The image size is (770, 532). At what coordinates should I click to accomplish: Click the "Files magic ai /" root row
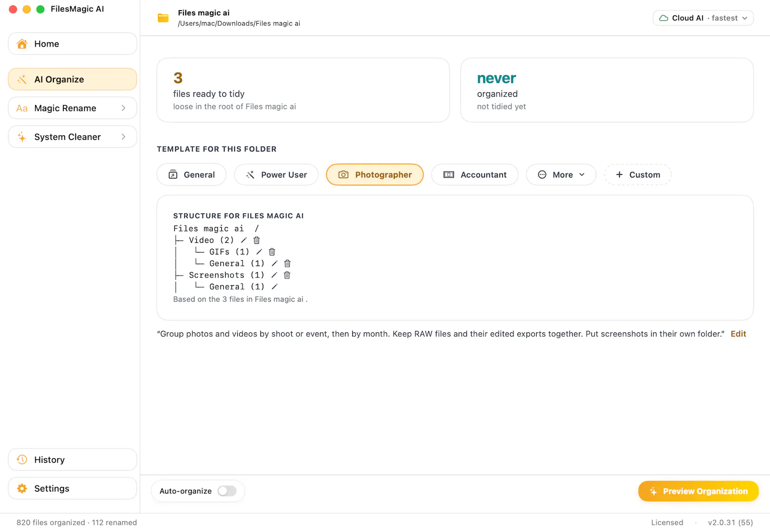[216, 228]
